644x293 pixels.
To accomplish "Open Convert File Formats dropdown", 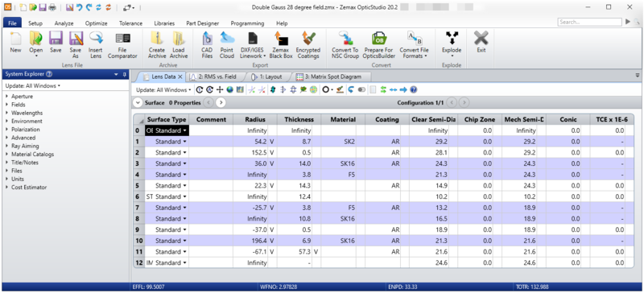I will click(426, 56).
